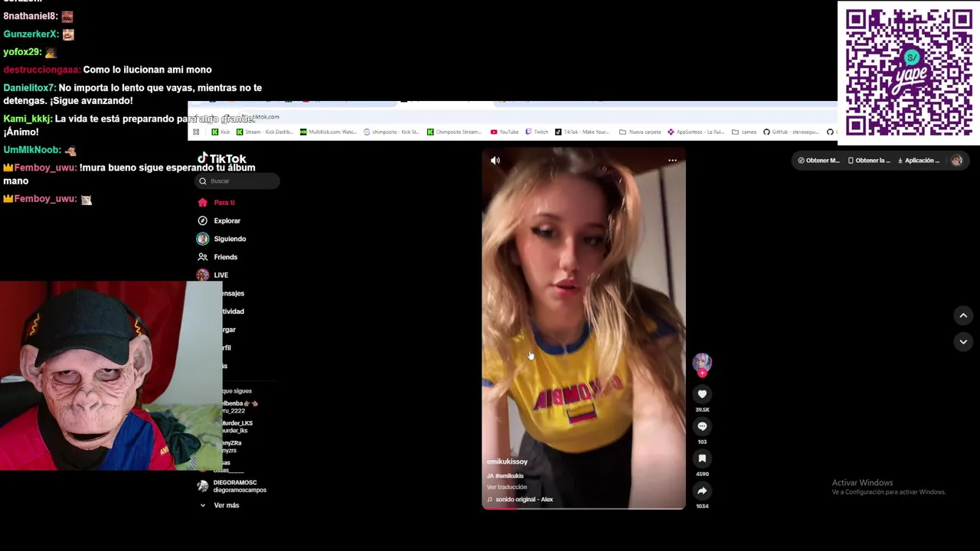Open creator avatar beside video
Screen dimensions: 980x551
coord(702,362)
